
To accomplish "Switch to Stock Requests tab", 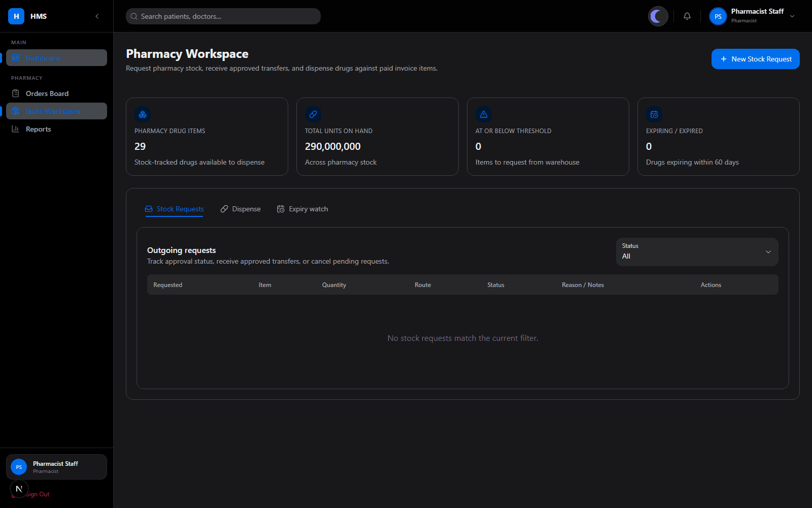I will point(174,209).
